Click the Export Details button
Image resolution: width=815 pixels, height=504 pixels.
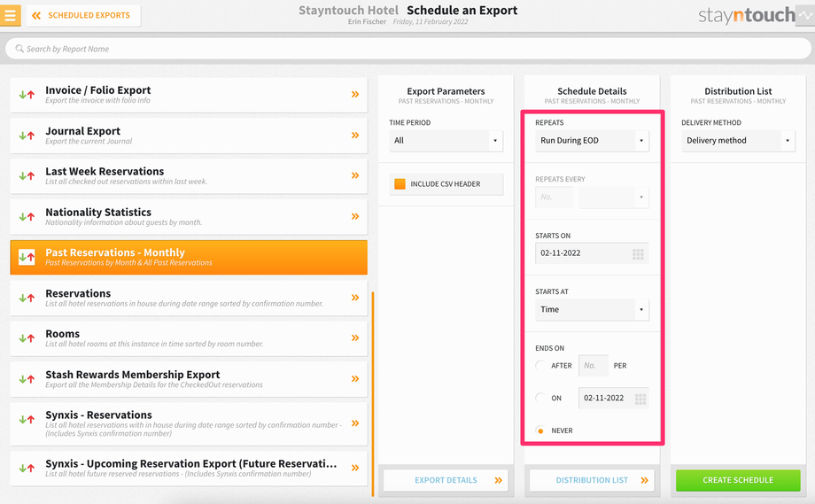tap(446, 480)
